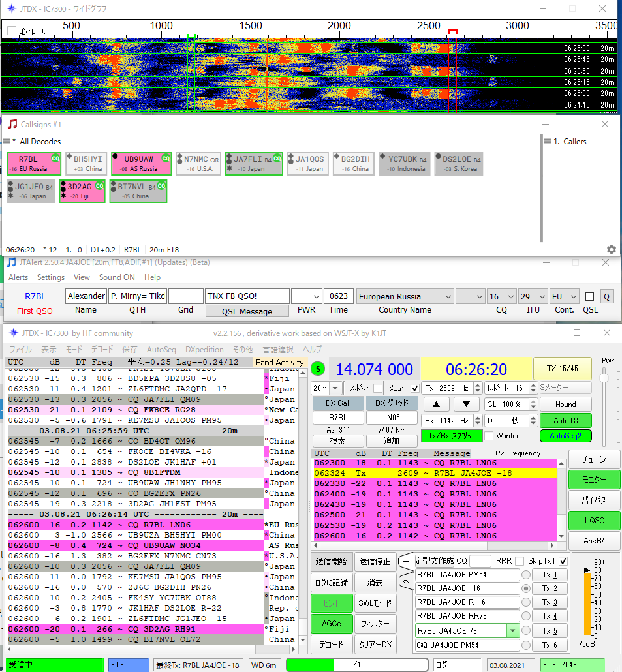Uncheck the SkipTx1 checkbox
This screenshot has width=622, height=672.
pos(563,561)
